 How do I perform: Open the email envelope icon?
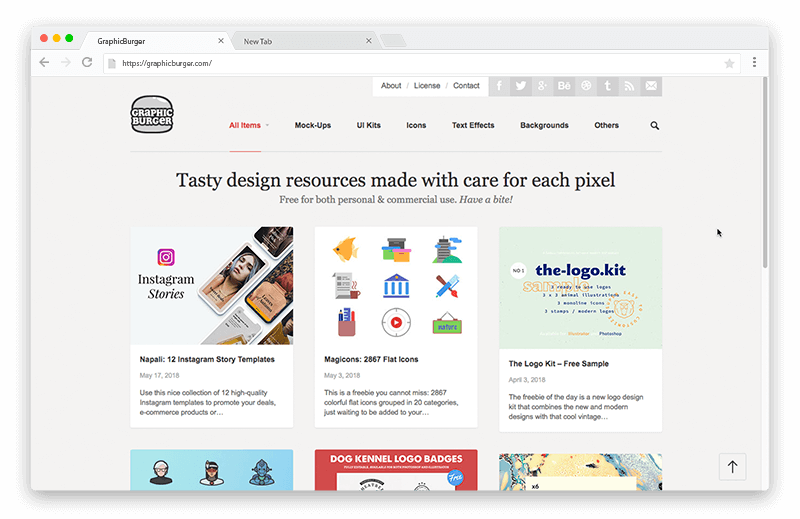click(652, 86)
